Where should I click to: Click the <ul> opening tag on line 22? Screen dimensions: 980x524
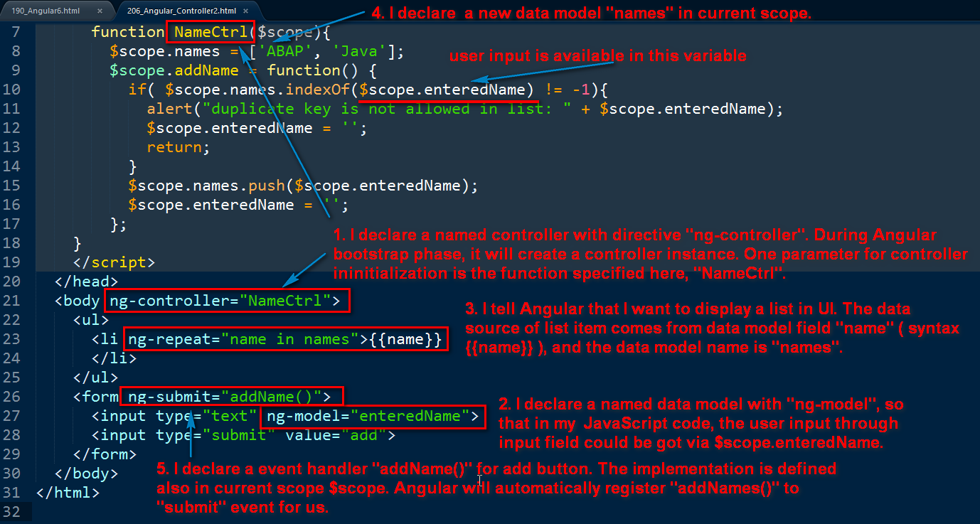coord(91,320)
